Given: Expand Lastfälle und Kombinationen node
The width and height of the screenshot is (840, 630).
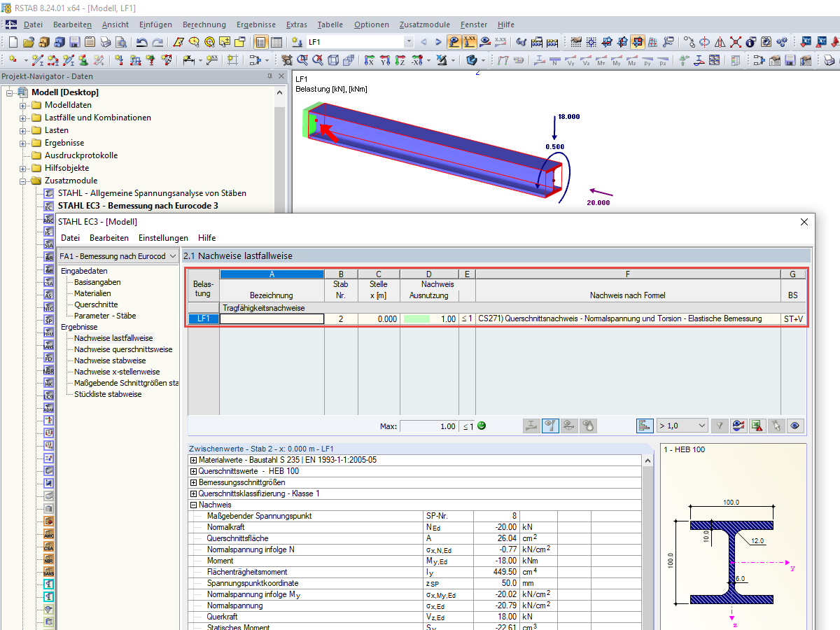Looking at the screenshot, I should pyautogui.click(x=22, y=118).
